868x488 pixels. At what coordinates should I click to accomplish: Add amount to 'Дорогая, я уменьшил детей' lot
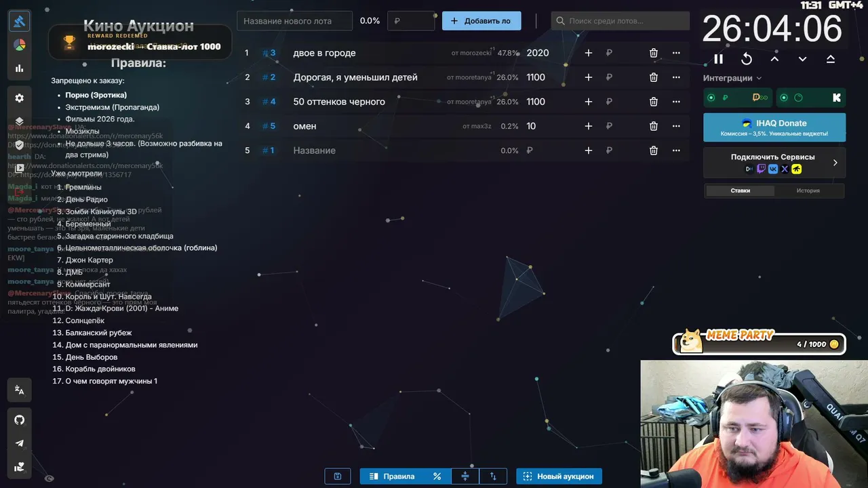tap(588, 77)
